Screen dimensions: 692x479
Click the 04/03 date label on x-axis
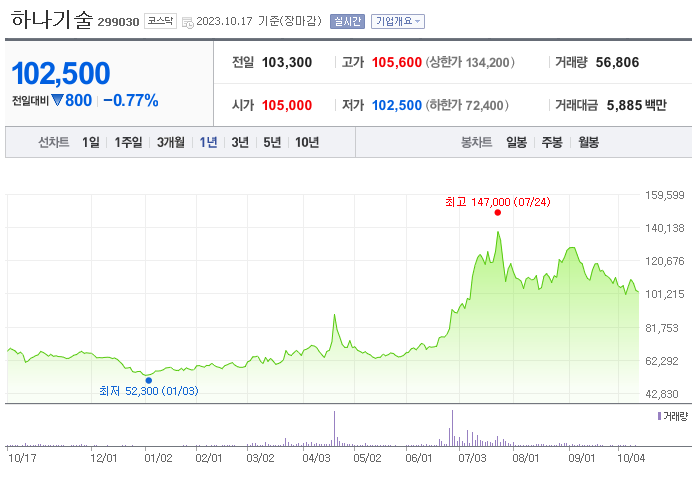(316, 458)
